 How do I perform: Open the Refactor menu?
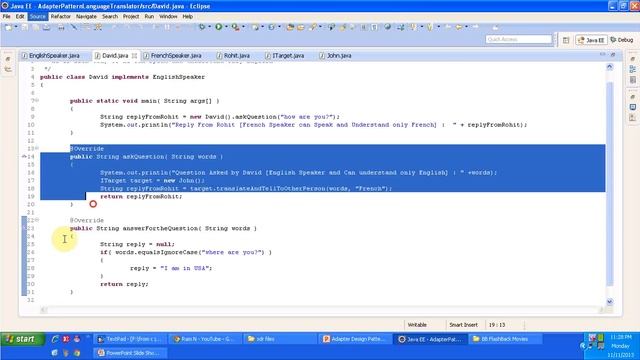[60, 16]
